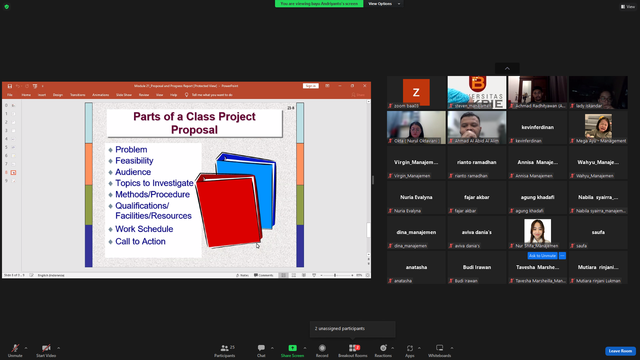Open the audio options arrow beside Unmute
The height and width of the screenshot is (360, 640).
pyautogui.click(x=26, y=348)
